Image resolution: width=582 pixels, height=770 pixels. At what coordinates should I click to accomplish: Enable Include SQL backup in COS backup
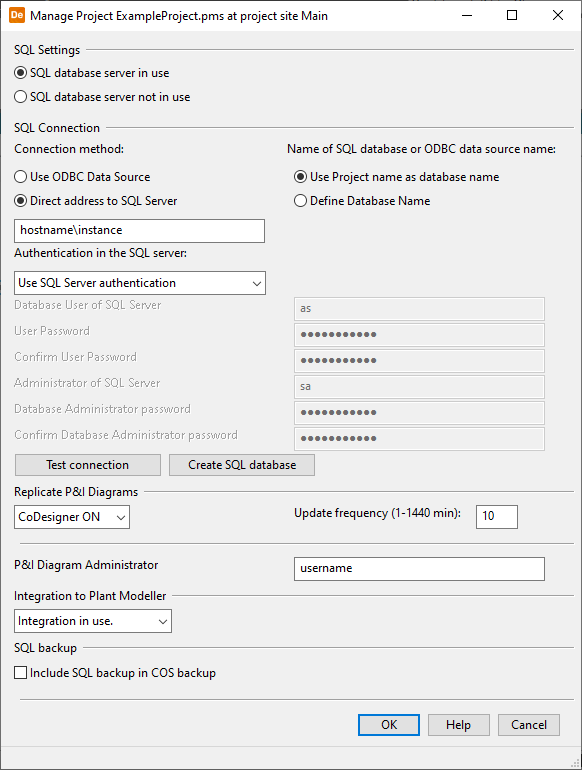tap(115, 673)
